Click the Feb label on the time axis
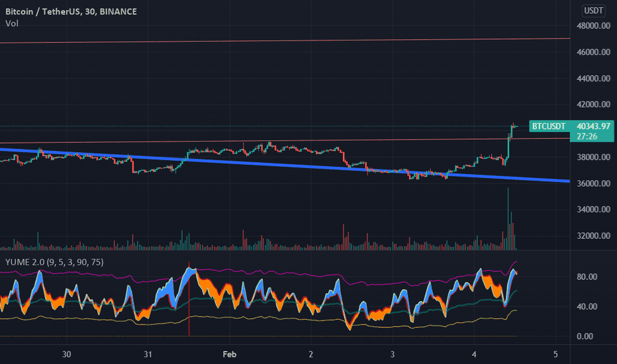The height and width of the screenshot is (364, 617). pyautogui.click(x=230, y=354)
